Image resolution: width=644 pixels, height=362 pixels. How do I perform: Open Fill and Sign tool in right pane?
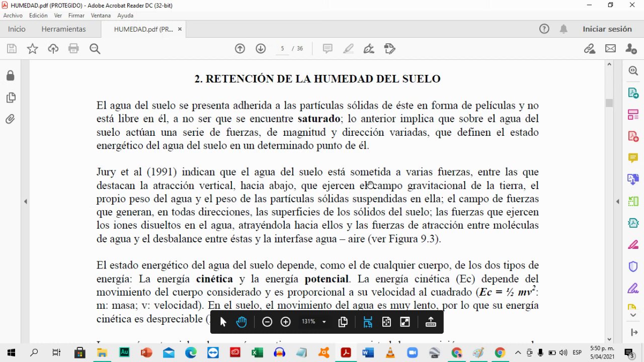[x=633, y=289]
